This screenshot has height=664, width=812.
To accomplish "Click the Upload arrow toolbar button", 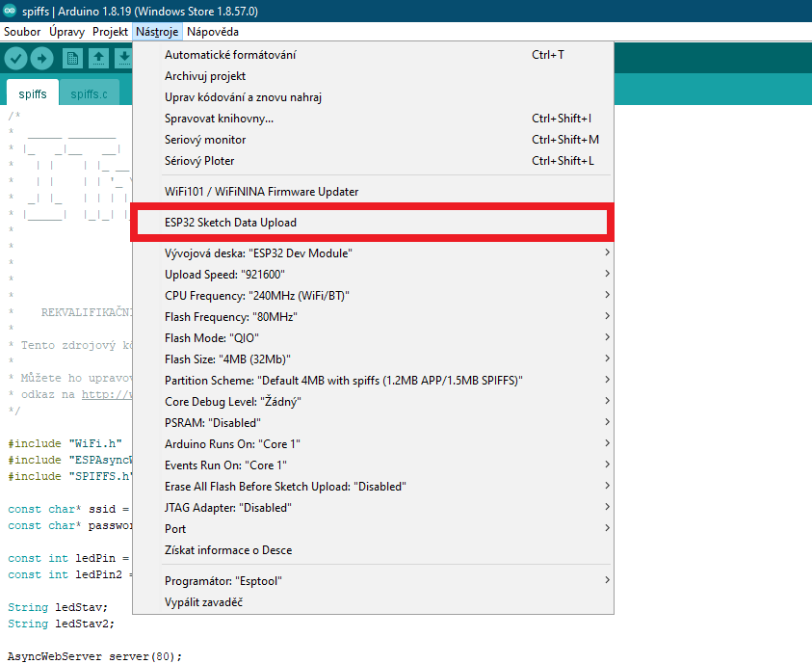I will tap(42, 58).
